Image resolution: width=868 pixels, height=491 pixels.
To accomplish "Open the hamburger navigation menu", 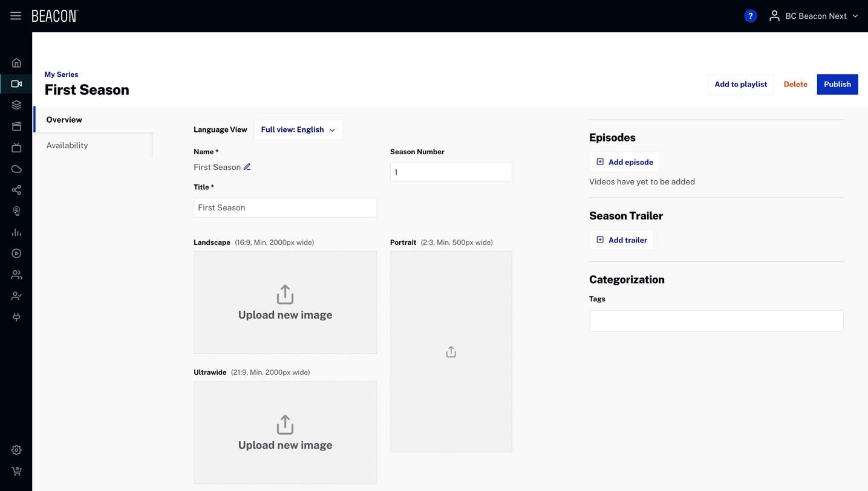I will (16, 16).
